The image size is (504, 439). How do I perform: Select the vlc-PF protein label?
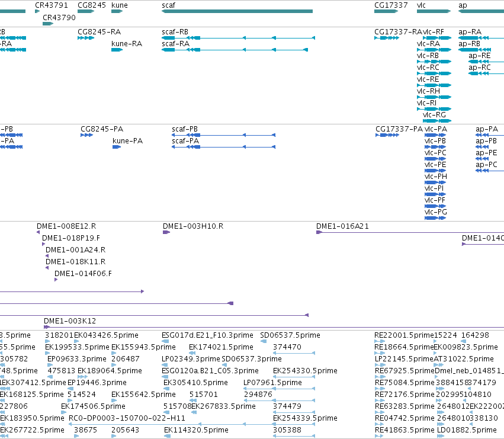click(435, 200)
